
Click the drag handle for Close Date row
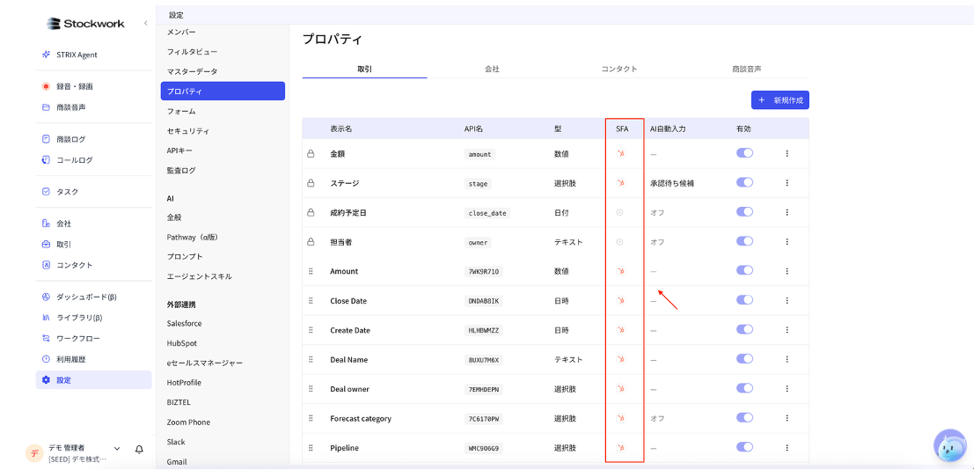[311, 301]
